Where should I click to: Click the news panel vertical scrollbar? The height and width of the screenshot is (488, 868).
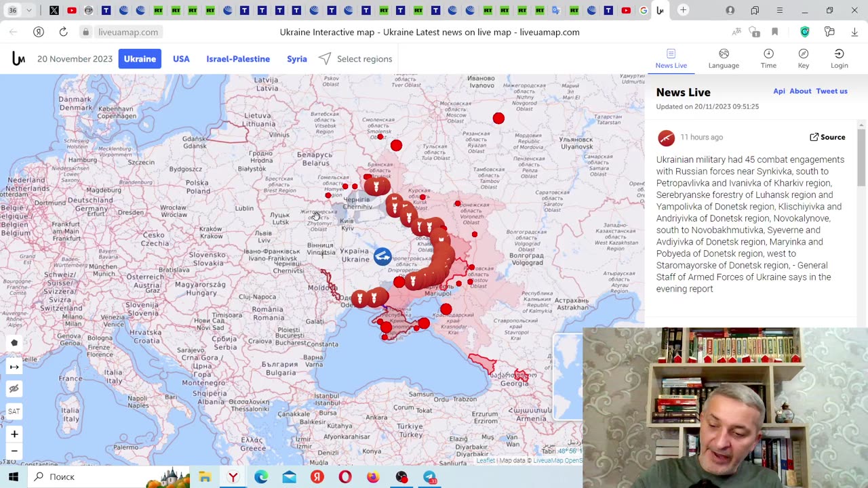pyautogui.click(x=861, y=157)
